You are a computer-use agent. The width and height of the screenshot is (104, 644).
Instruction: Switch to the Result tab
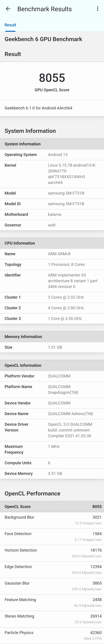[x=10, y=25]
